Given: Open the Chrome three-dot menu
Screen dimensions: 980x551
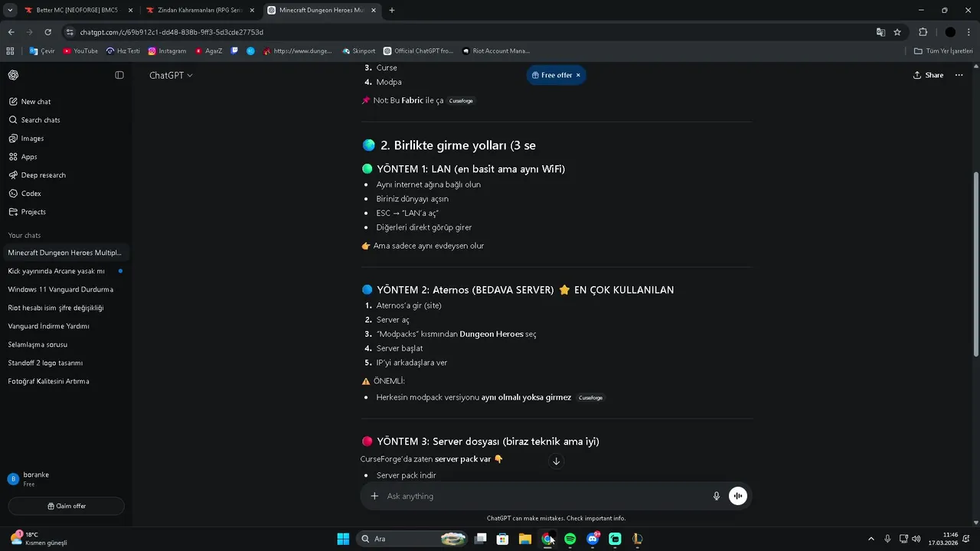Looking at the screenshot, I should [970, 32].
